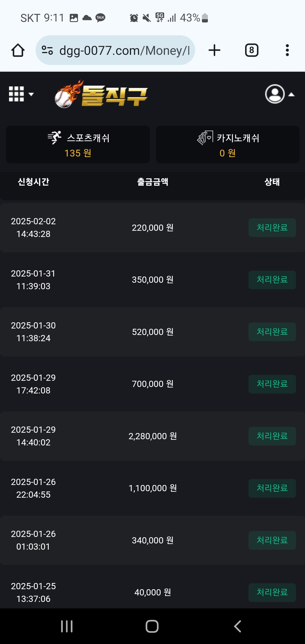The width and height of the screenshot is (305, 644).
Task: Tap Android home navigation button
Action: (152, 626)
